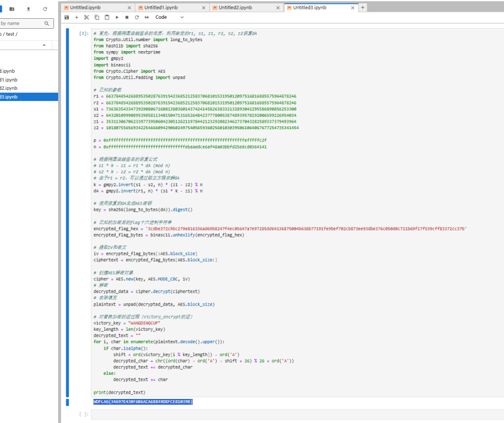
Task: Refresh the file list
Action: tap(45, 9)
